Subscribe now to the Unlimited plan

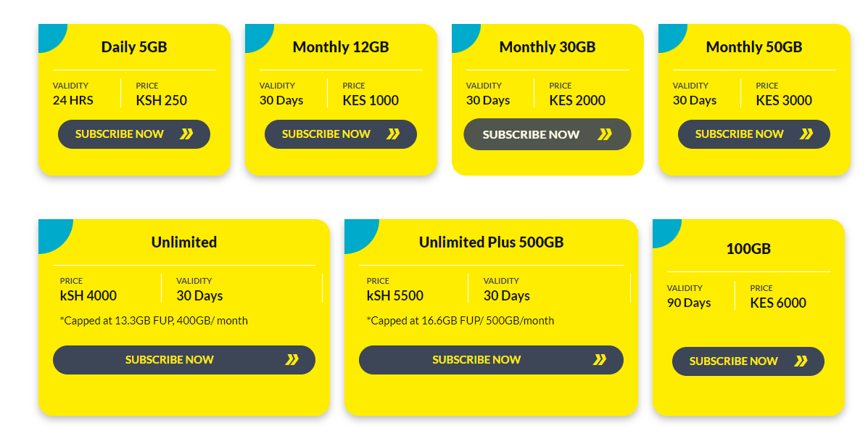click(183, 359)
